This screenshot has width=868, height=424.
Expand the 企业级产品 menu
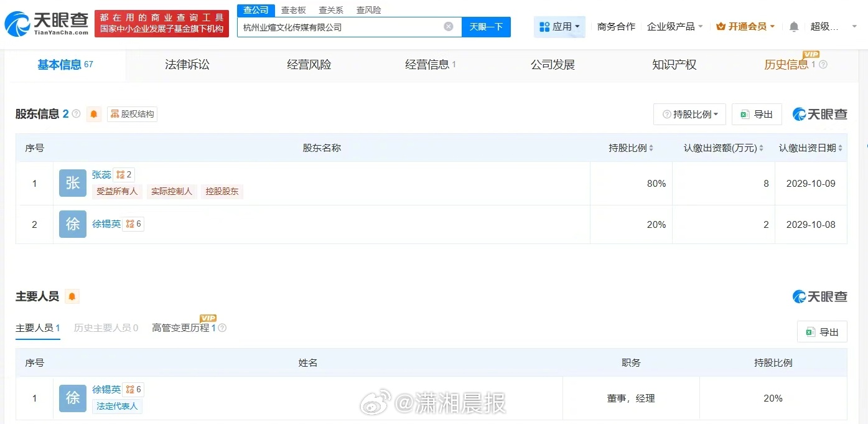point(675,27)
